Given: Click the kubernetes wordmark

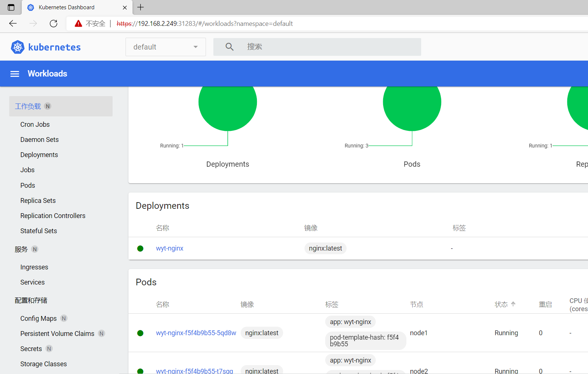Looking at the screenshot, I should click(54, 47).
